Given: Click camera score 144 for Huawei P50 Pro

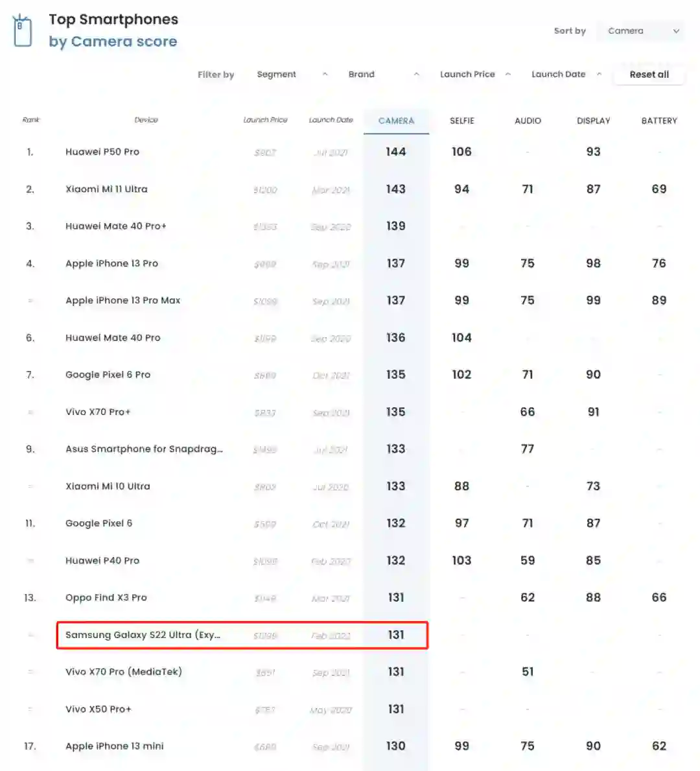Looking at the screenshot, I should (396, 152).
